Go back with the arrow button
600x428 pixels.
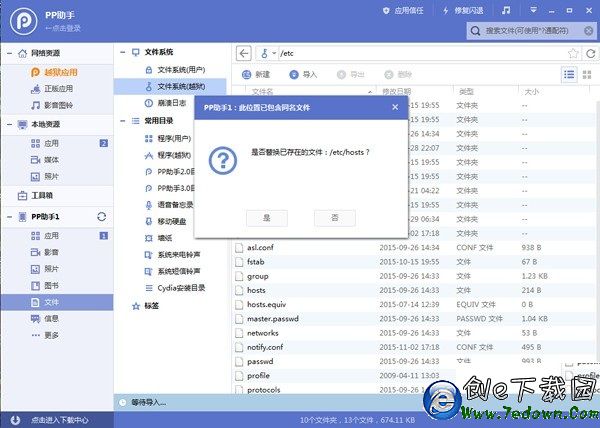pos(244,53)
